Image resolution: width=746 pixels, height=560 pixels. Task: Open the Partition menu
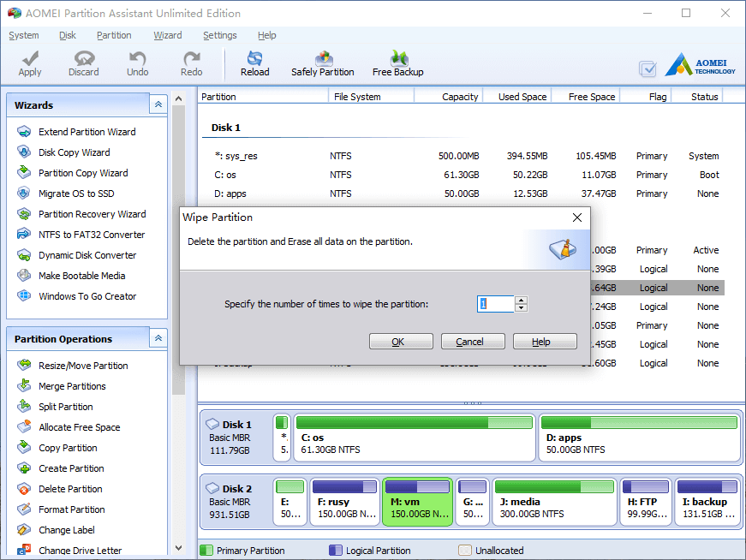pos(114,35)
